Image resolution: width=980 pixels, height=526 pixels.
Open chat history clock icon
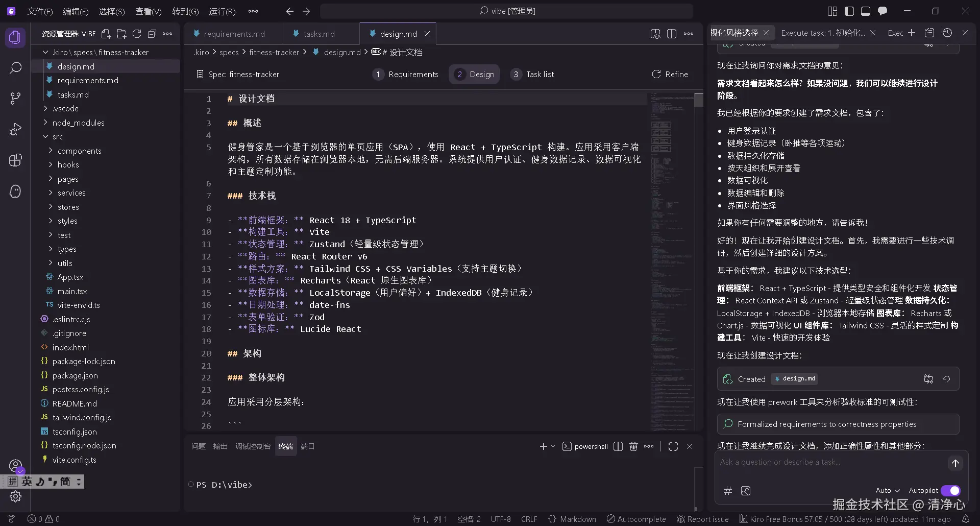pos(947,33)
